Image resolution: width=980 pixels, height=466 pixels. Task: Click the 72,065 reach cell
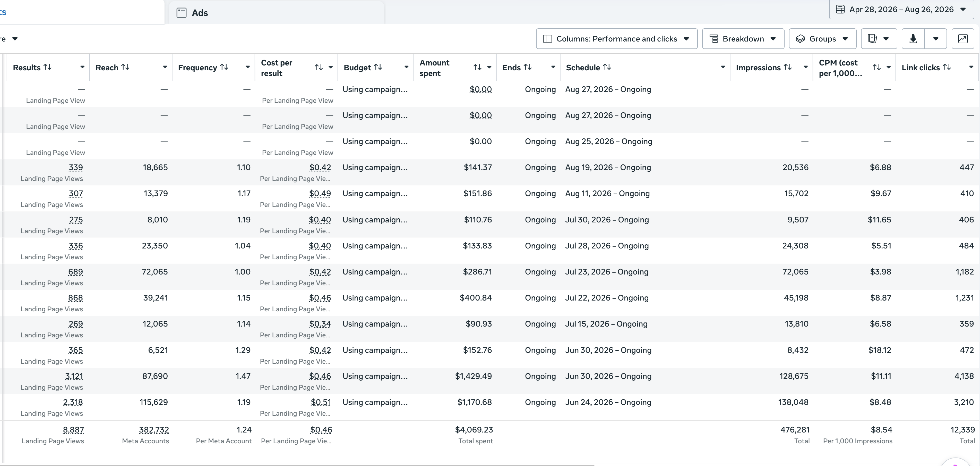(x=154, y=272)
